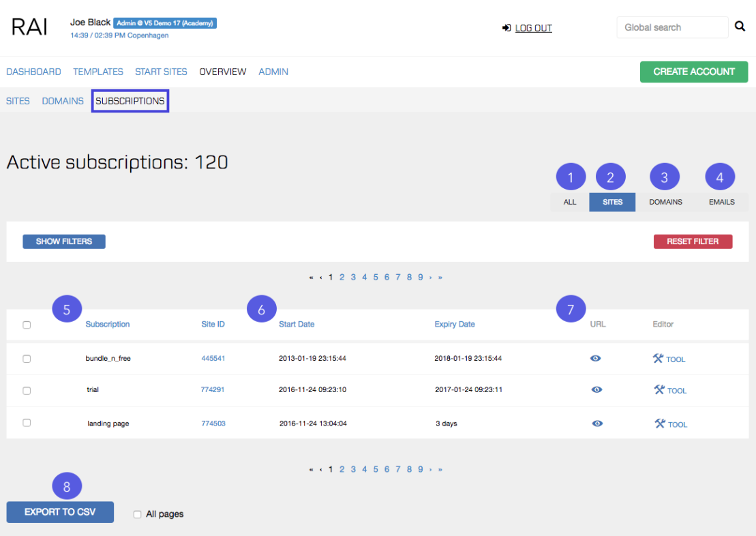
Task: Click the CREATE ACCOUNT button
Action: [694, 72]
